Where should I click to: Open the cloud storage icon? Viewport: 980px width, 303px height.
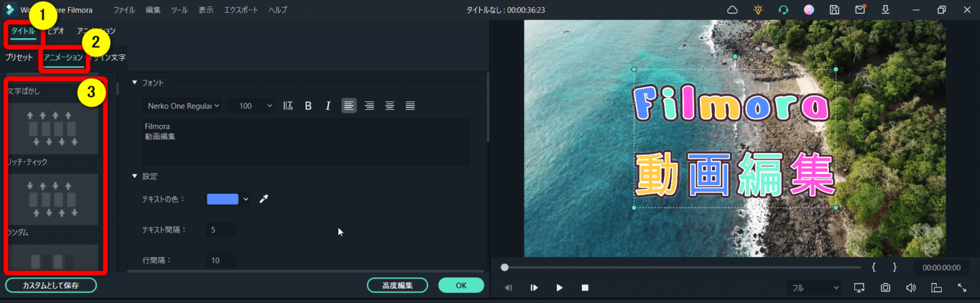click(732, 10)
